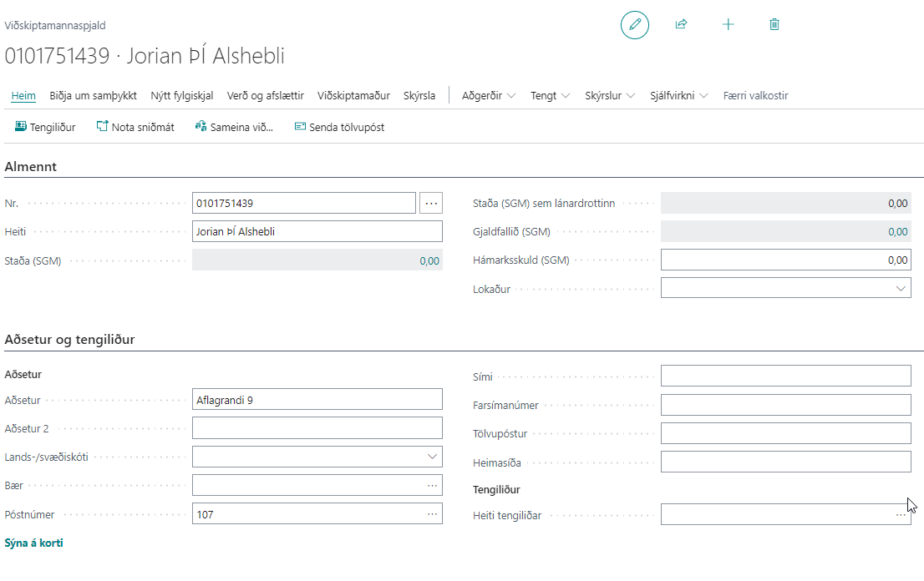Open ellipsis lookup in Póstnúmer field

coord(432,514)
